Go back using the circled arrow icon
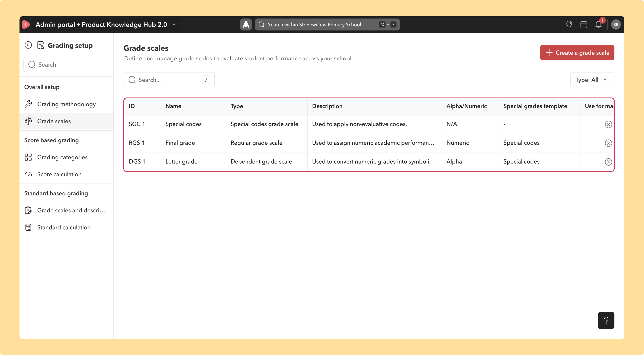The image size is (644, 355). tap(28, 45)
